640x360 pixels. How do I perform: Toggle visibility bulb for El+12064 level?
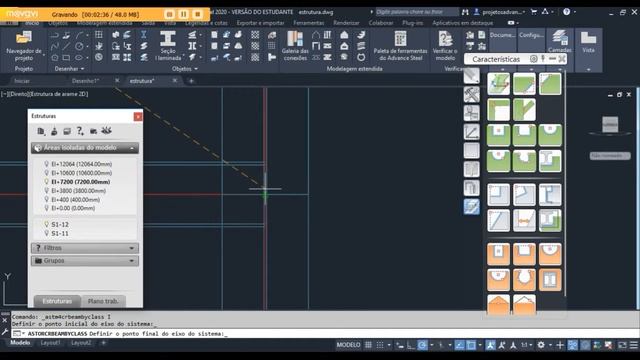47,164
